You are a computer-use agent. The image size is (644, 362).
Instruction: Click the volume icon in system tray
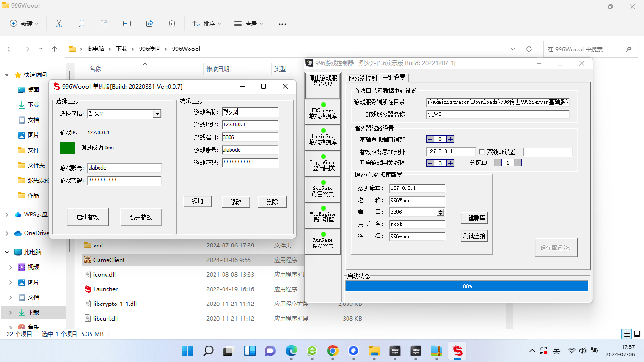583,351
